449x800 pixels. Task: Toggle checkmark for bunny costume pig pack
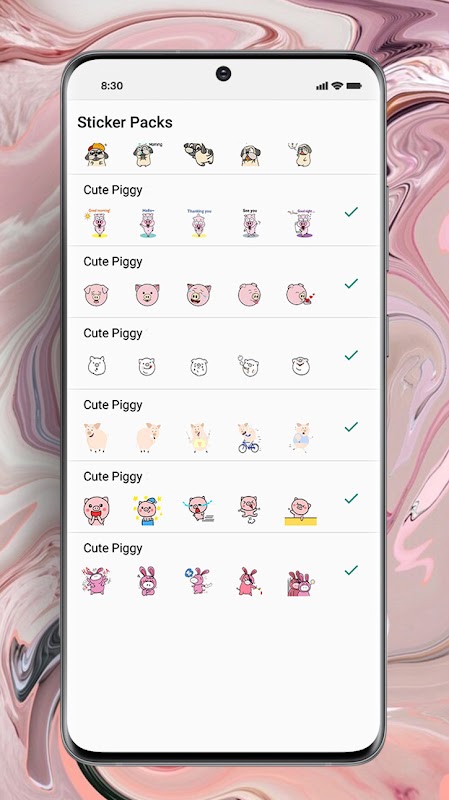pos(351,570)
